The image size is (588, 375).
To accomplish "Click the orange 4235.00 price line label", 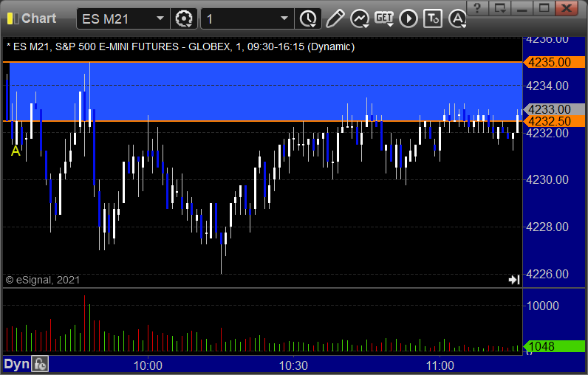I will pos(554,62).
